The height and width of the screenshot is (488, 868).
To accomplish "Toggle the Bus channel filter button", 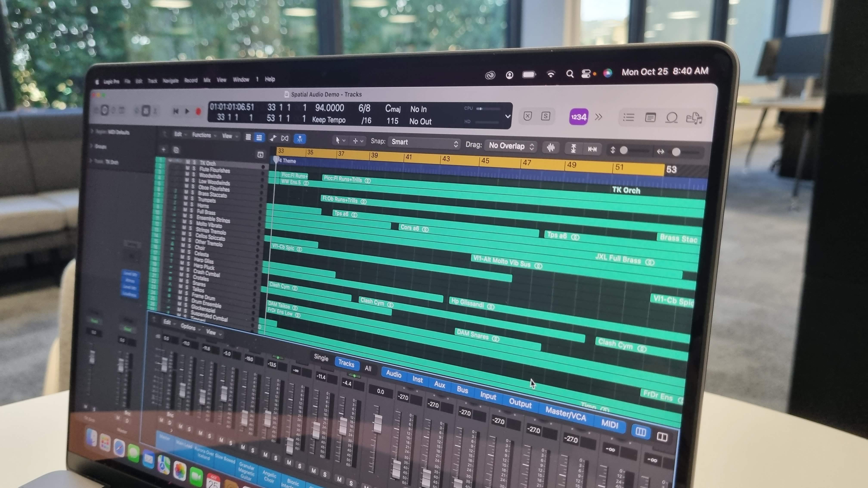I will coord(462,390).
